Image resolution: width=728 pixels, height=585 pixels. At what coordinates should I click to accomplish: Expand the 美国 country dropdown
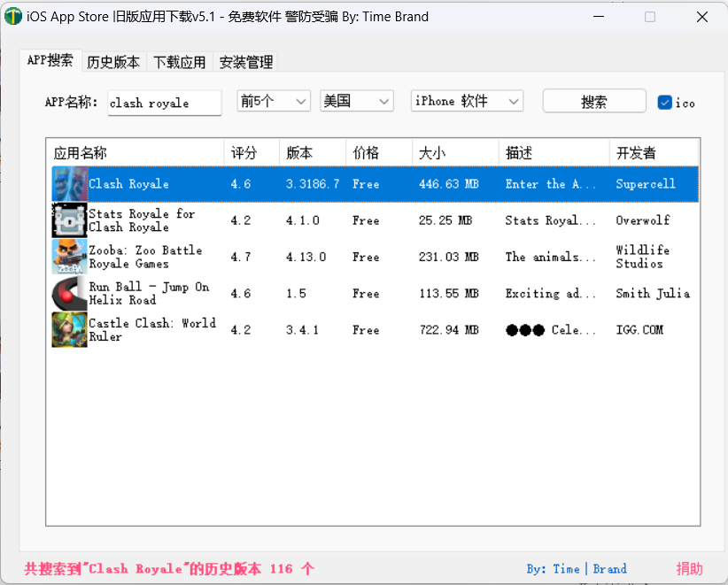pos(357,102)
